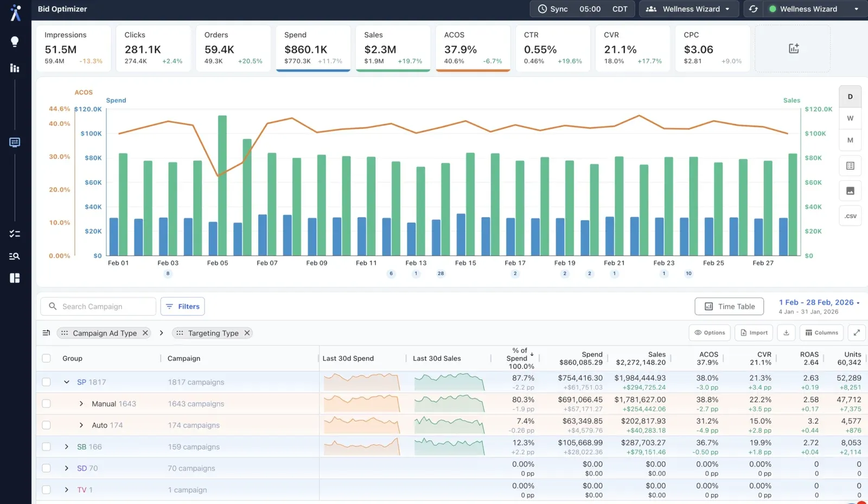This screenshot has height=504, width=868.
Task: Select the chat-style monitor sidebar icon
Action: click(x=15, y=142)
